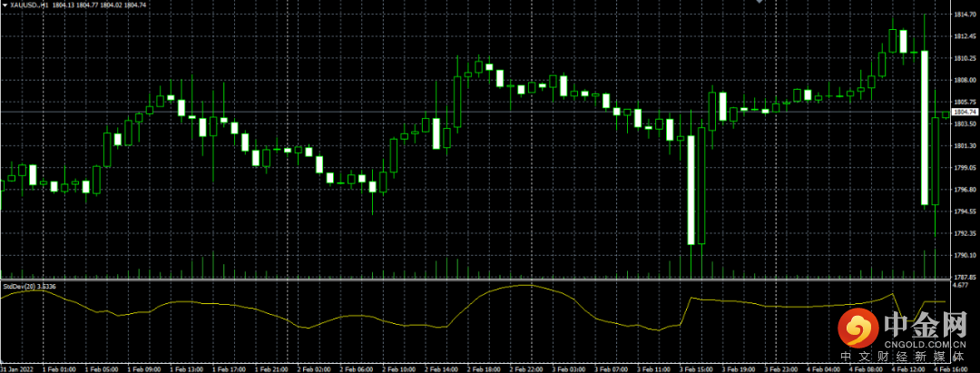Click the 3 Feb 03:00 time label

coord(569,368)
